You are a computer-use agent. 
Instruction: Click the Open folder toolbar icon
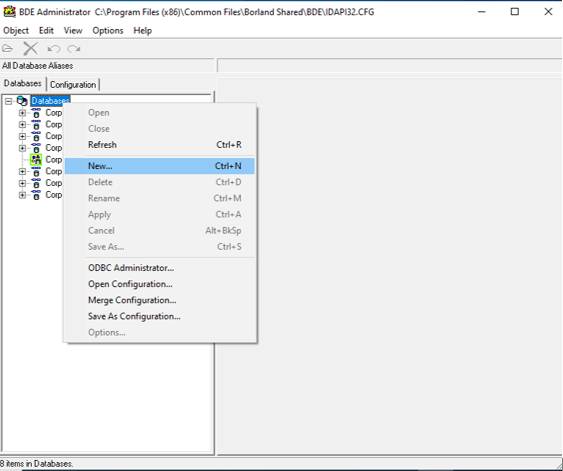coord(8,48)
